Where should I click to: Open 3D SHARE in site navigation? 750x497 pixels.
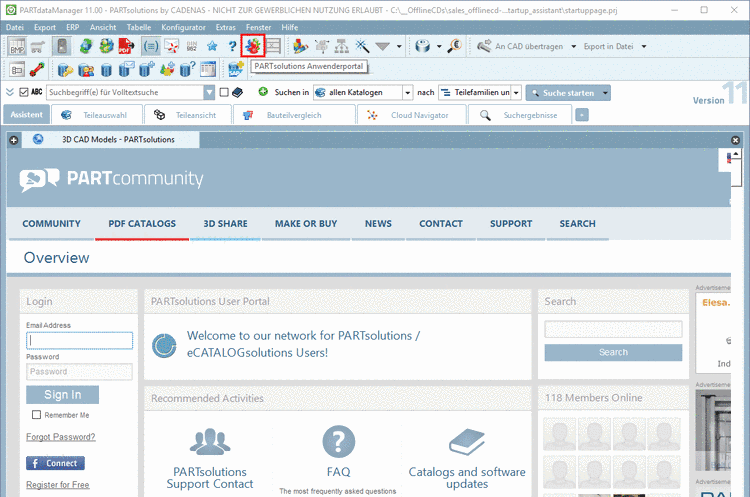click(x=225, y=223)
